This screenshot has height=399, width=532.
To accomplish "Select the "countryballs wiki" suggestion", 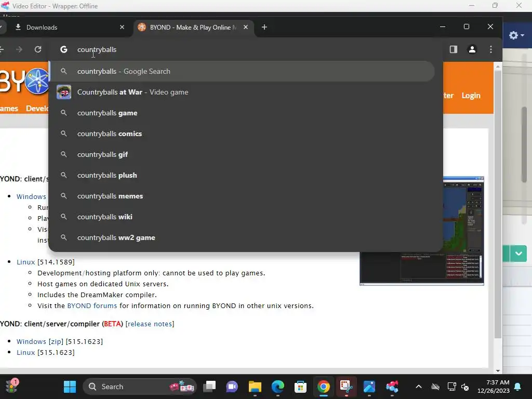I will point(242,217).
